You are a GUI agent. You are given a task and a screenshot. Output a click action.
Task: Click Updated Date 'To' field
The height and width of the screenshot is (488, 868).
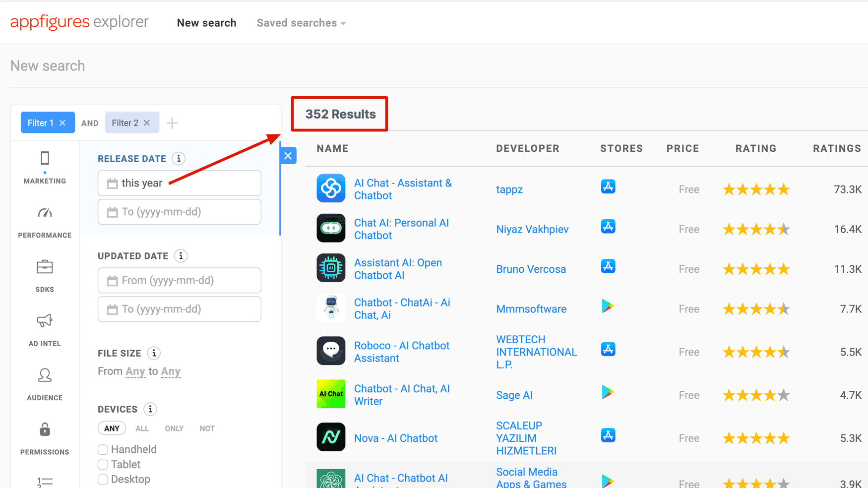[x=180, y=309]
